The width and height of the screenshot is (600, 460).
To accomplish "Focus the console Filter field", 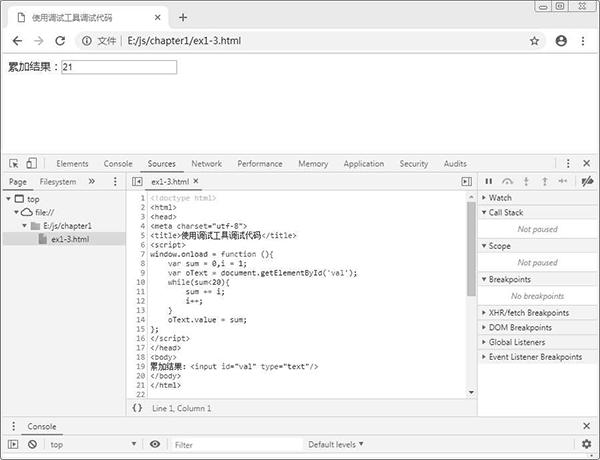I will click(237, 445).
